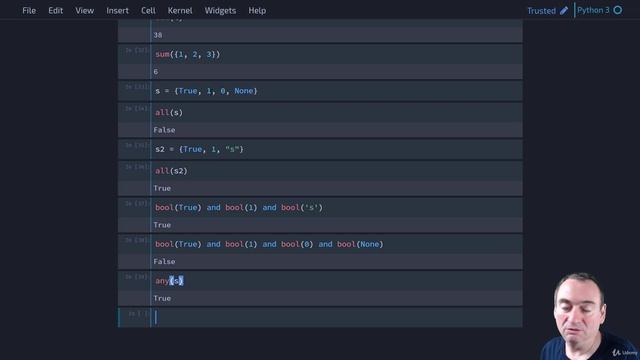Open the Help menu

[257, 11]
